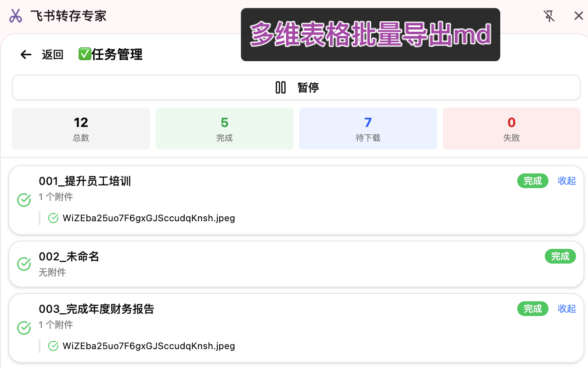The height and width of the screenshot is (368, 588).
Task: Toggle the 完成 badge on 002_未命名
Action: click(x=560, y=256)
